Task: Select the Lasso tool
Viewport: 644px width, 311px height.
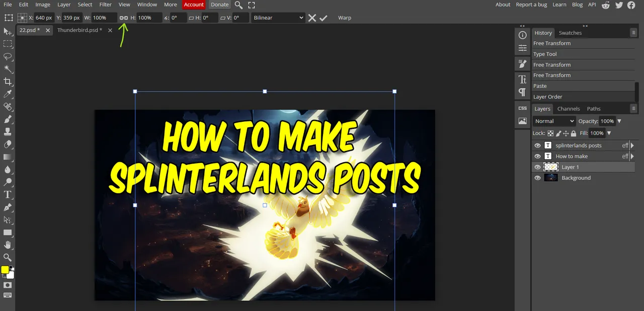Action: tap(8, 57)
